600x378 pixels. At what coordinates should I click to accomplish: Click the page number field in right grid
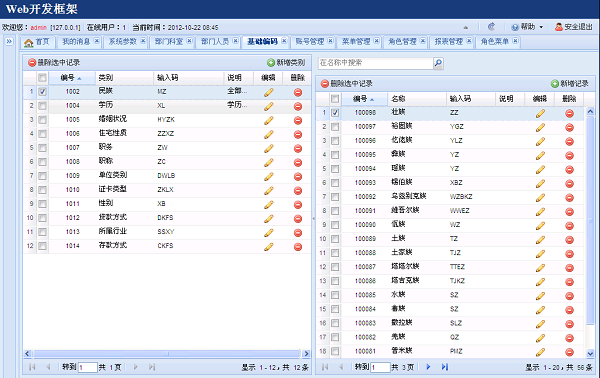pyautogui.click(x=380, y=367)
